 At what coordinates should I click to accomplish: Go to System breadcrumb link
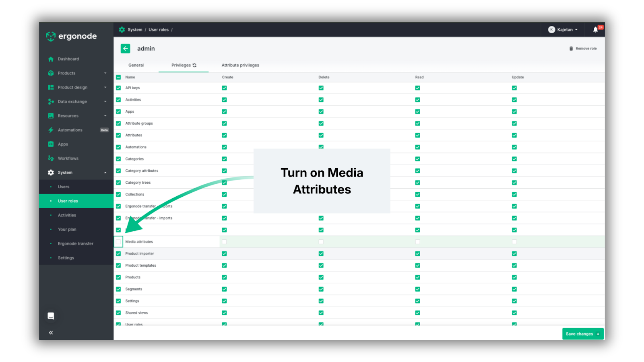click(135, 30)
